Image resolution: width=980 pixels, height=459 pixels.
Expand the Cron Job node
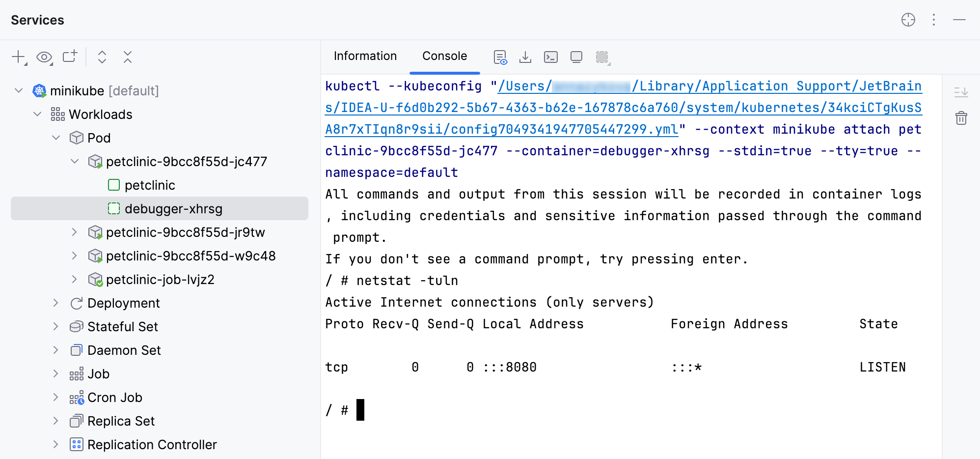pos(55,397)
